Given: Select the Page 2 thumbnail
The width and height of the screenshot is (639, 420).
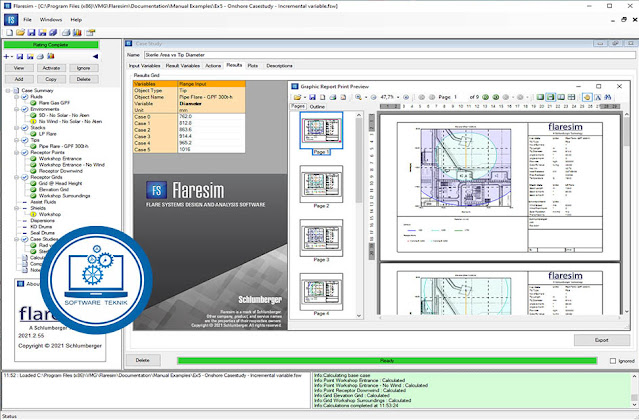Looking at the screenshot, I should [321, 184].
